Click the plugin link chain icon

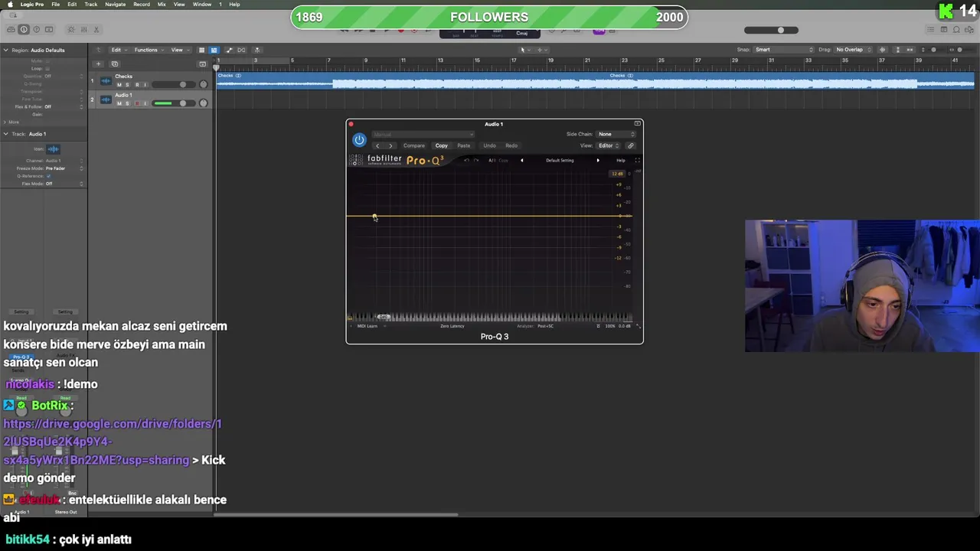pos(631,145)
